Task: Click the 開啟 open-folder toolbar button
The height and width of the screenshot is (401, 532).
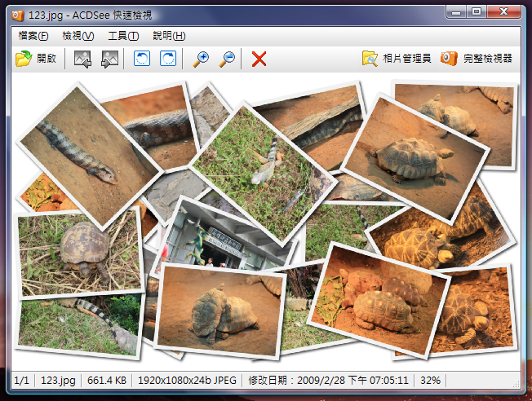Action: (36, 59)
